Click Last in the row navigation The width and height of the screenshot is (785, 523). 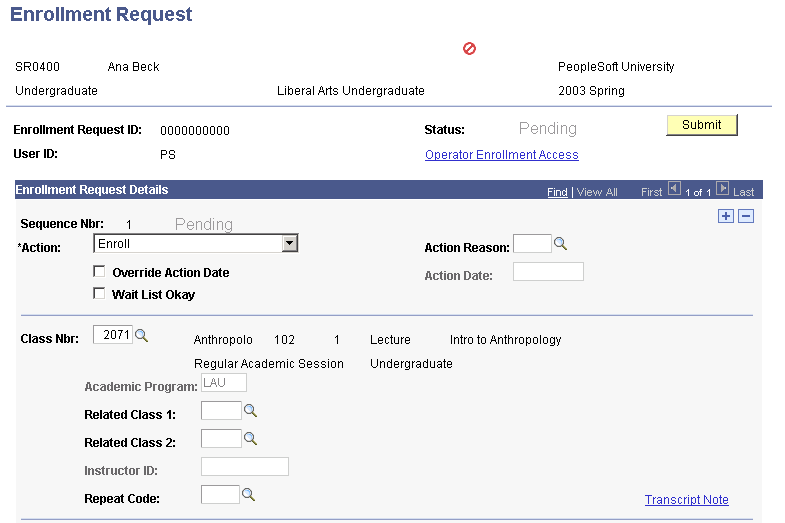[x=743, y=192]
